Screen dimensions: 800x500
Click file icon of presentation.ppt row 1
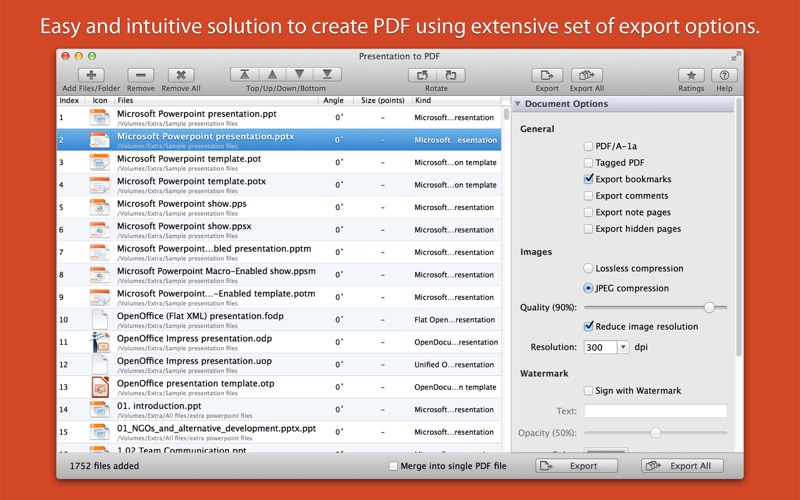point(99,118)
